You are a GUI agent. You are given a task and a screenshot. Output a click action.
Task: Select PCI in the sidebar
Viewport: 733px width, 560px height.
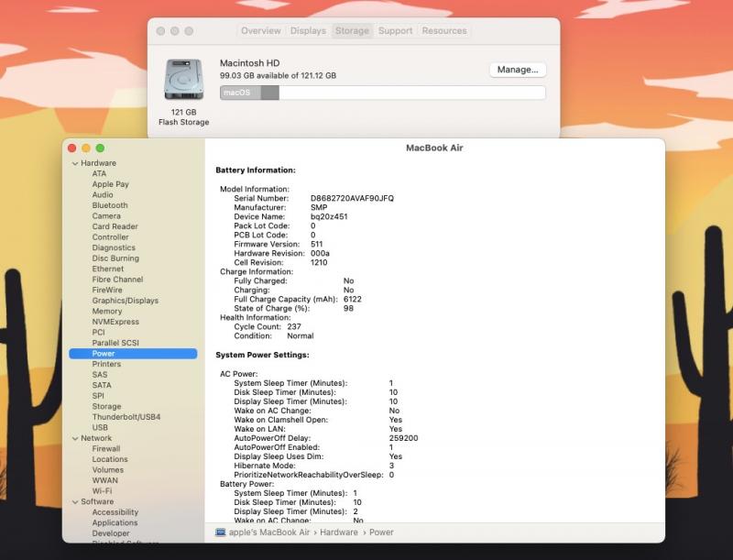pos(98,333)
